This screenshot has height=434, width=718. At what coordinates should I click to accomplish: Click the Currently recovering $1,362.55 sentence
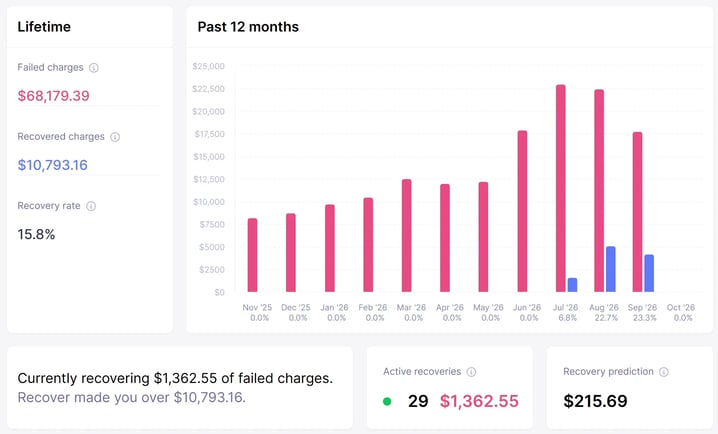(x=175, y=379)
